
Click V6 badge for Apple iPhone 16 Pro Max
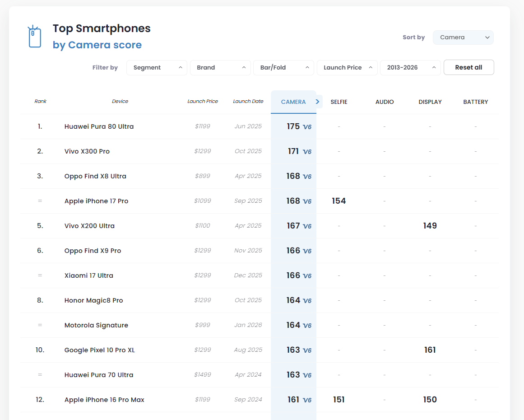307,400
